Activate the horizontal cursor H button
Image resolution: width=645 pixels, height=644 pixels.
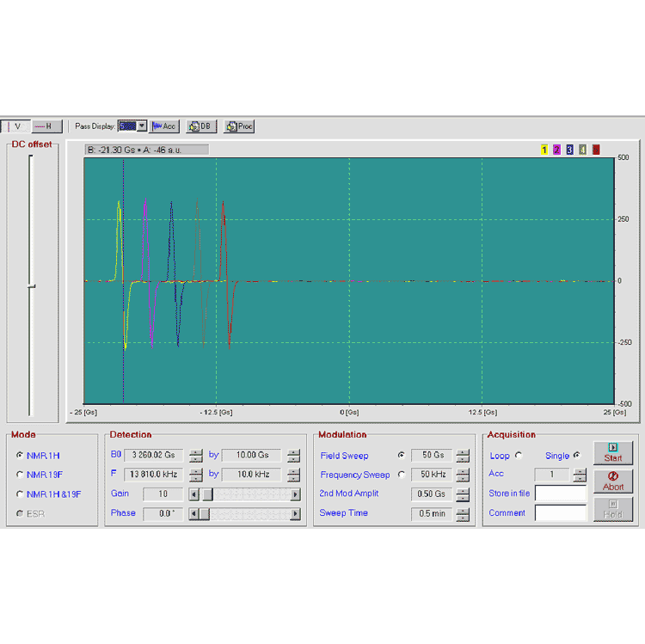click(x=46, y=126)
